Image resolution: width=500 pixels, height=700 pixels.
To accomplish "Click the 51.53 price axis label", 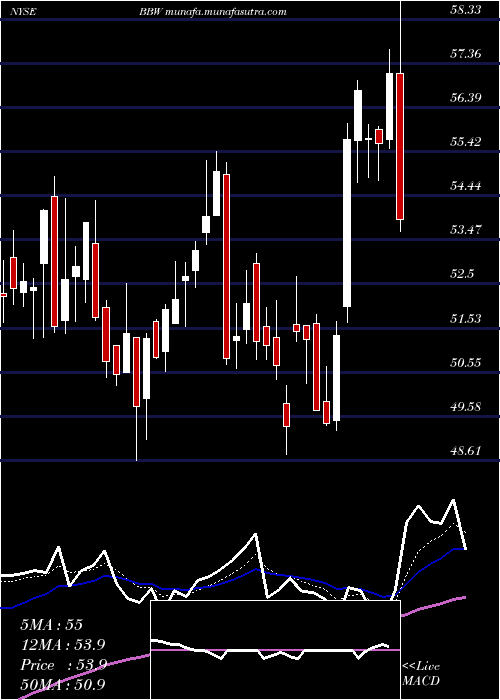I will [466, 318].
